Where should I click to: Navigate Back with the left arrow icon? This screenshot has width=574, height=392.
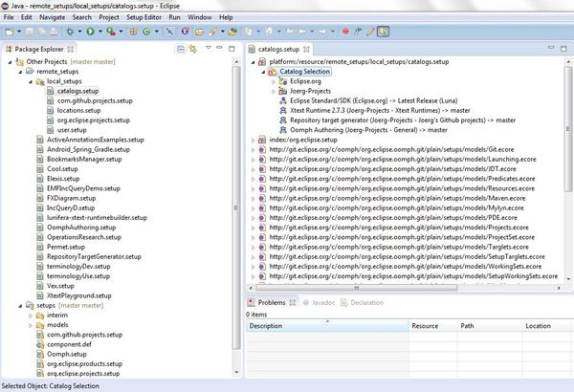(302, 32)
